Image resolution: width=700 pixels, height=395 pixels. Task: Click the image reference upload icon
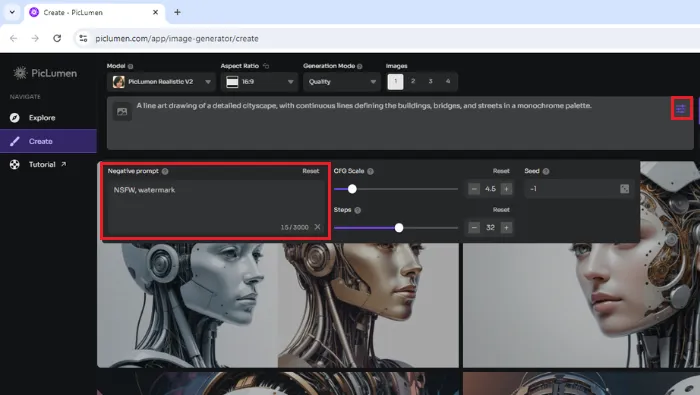(122, 112)
